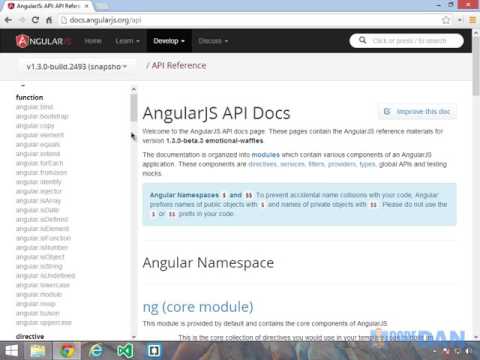Open the modules link in the intro text
The height and width of the screenshot is (360, 480).
[x=266, y=155]
